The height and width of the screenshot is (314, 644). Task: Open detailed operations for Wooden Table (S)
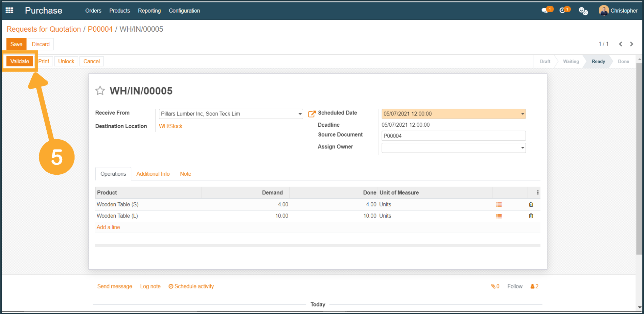point(499,205)
